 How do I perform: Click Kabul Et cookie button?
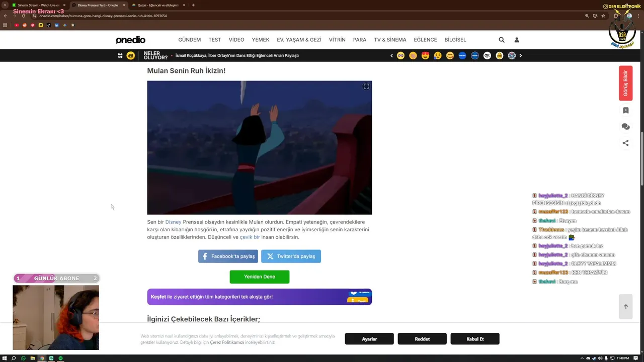[475, 339]
